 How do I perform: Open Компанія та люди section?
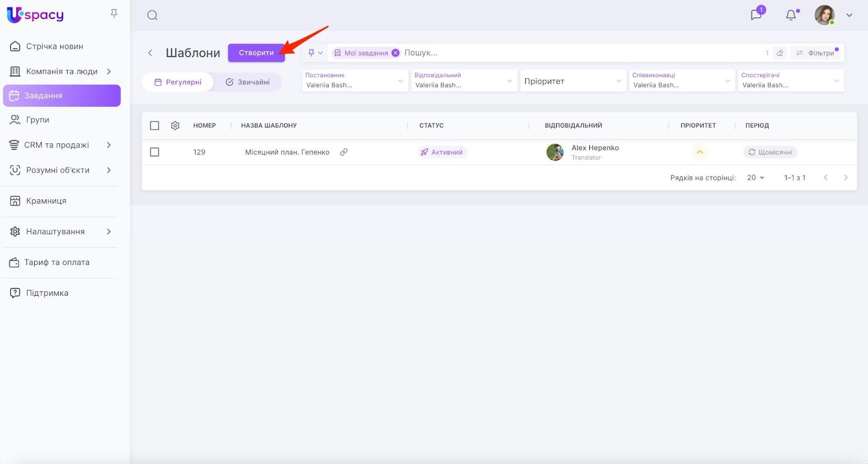62,71
